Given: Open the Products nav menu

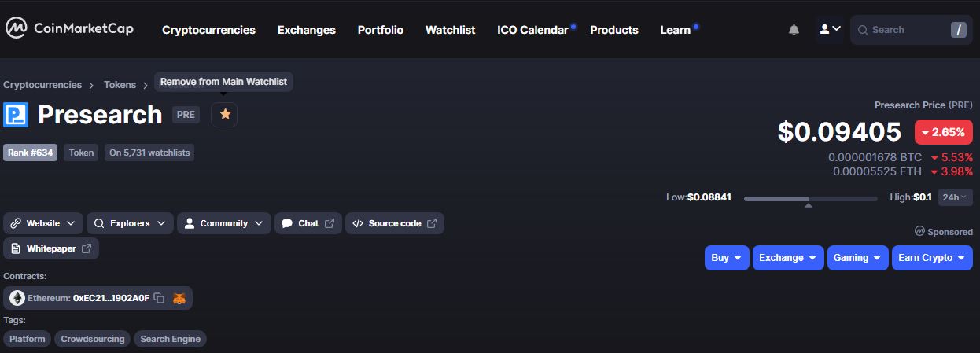Looking at the screenshot, I should click(613, 30).
